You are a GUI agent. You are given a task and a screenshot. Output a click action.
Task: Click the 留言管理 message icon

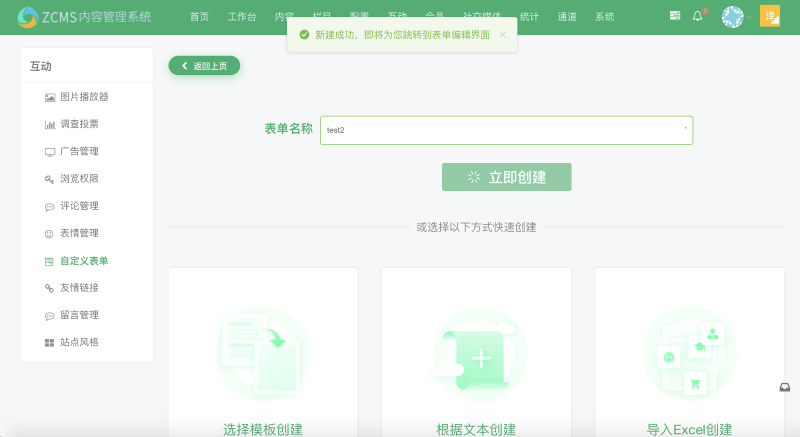49,316
